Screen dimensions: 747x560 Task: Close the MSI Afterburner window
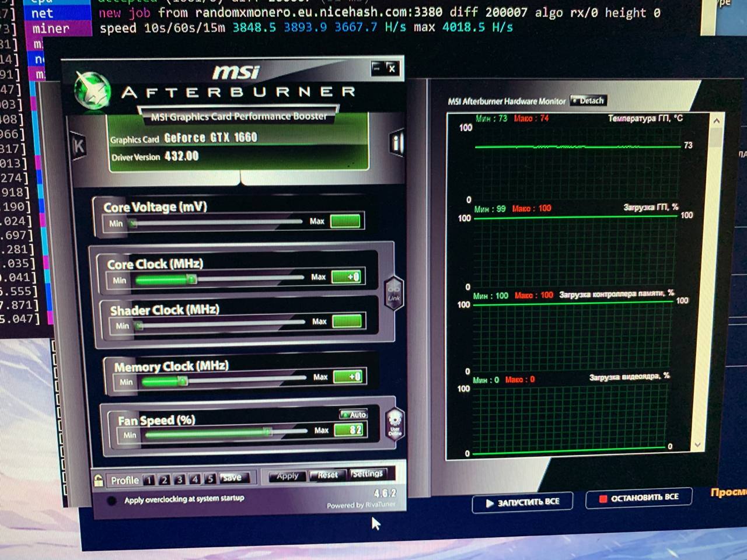click(393, 68)
